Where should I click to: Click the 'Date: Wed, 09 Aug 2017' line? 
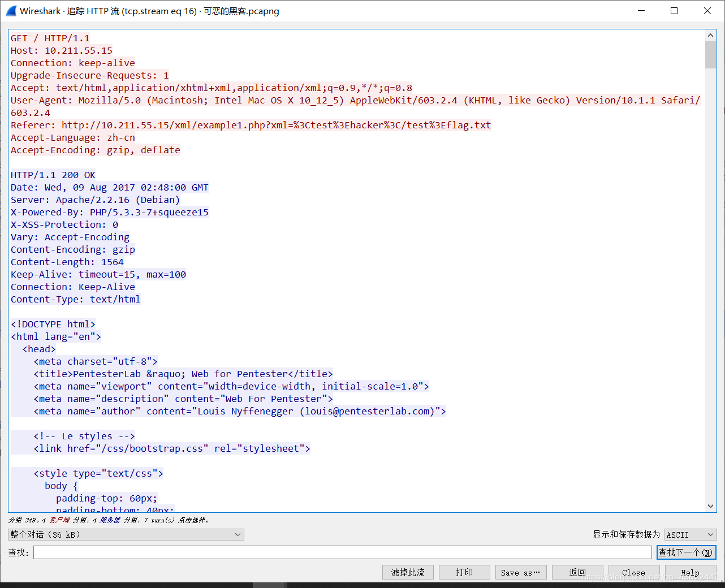coord(110,187)
